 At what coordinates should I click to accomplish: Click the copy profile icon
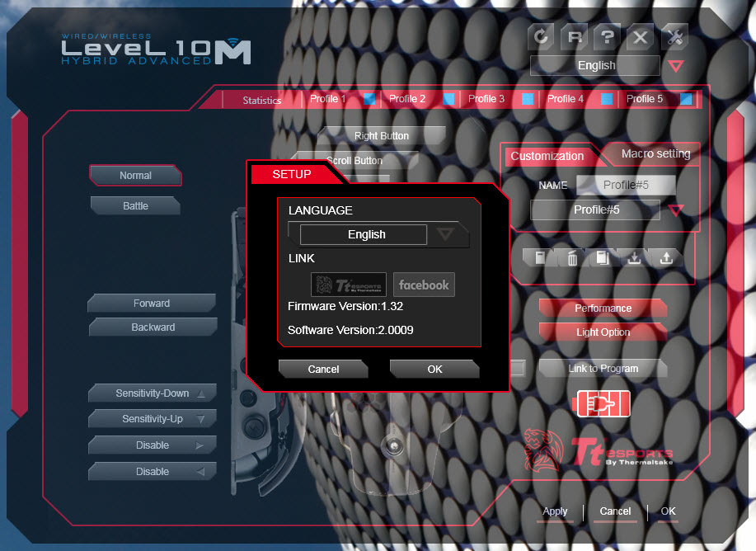tap(602, 257)
